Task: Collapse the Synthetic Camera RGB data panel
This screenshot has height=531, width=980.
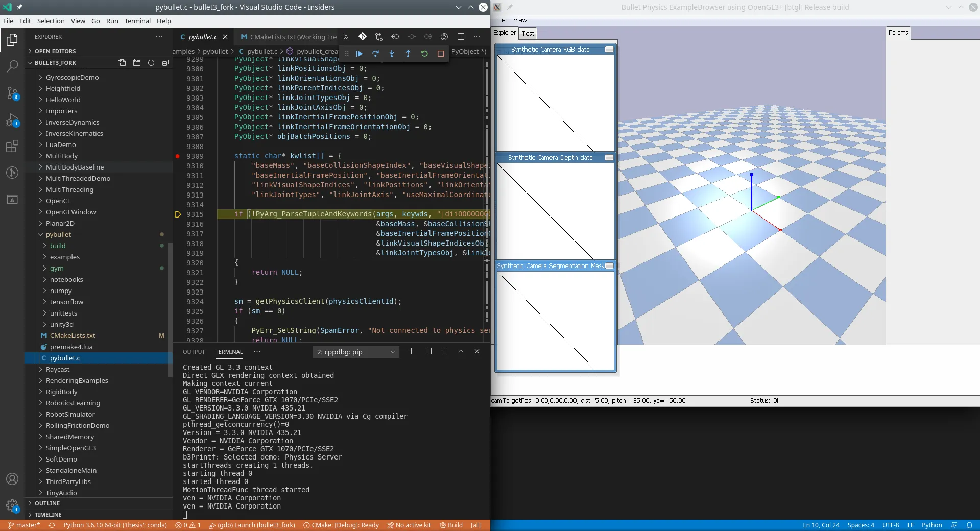Action: [609, 50]
